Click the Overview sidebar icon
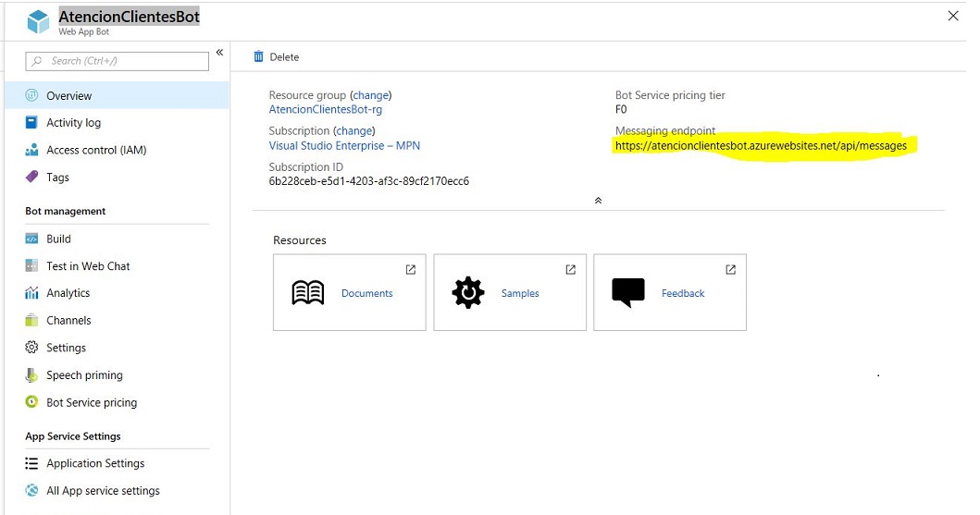Screen dimensions: 980x515 click(x=31, y=95)
